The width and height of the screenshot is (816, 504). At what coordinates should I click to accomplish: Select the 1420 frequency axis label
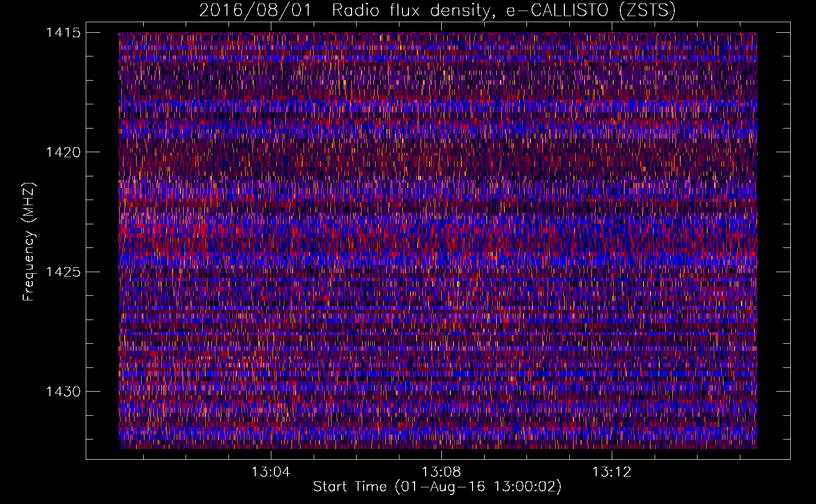pos(63,152)
